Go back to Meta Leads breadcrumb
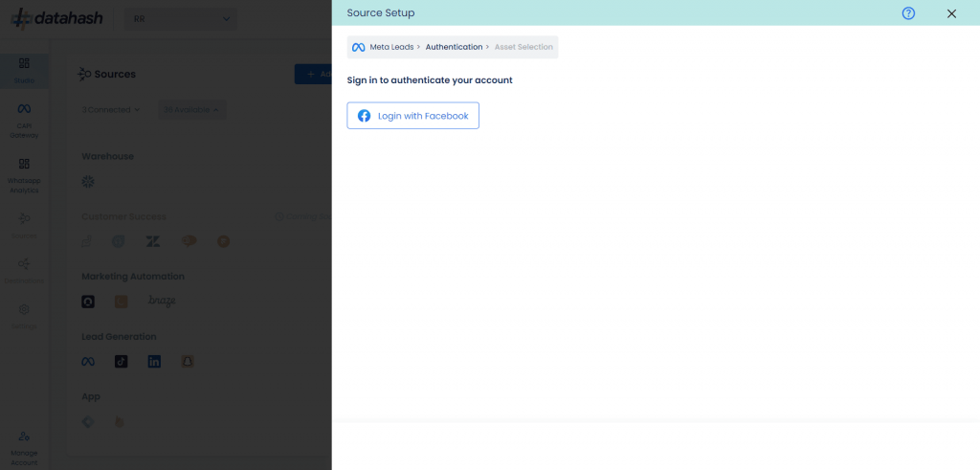This screenshot has width=980, height=470. [390, 47]
